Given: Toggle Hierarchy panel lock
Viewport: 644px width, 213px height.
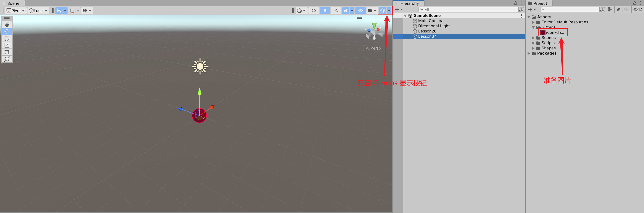Looking at the screenshot, I should [x=515, y=3].
